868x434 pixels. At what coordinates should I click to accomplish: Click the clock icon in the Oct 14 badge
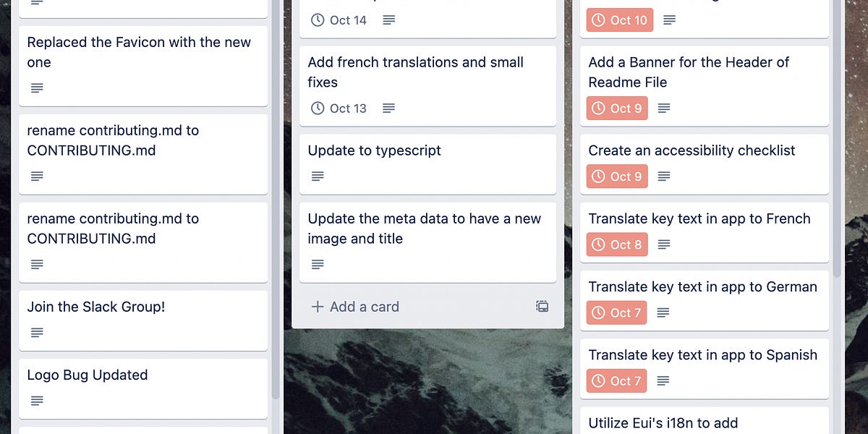tap(317, 20)
